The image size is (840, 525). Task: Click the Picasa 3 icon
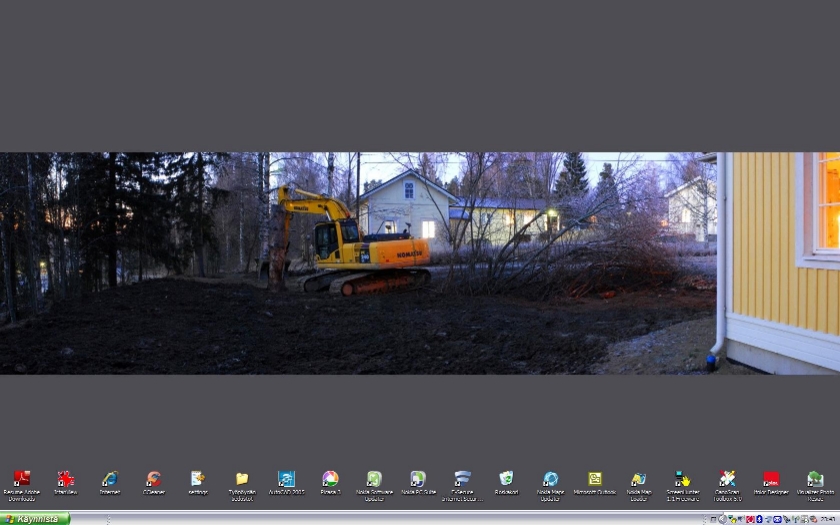pos(330,479)
